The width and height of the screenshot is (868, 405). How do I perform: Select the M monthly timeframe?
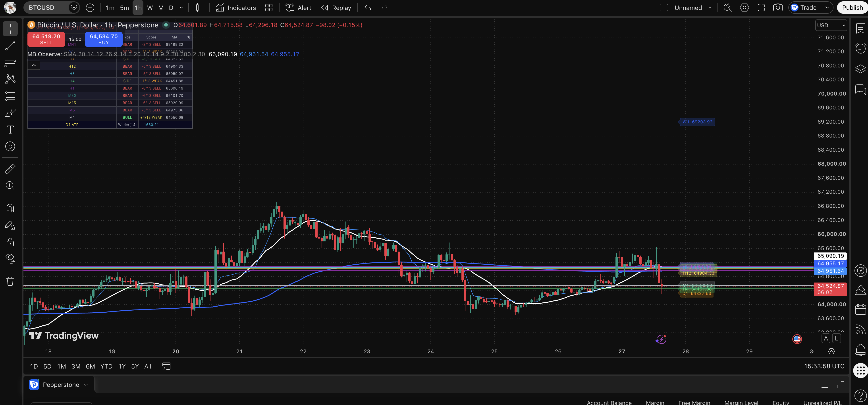pos(161,8)
